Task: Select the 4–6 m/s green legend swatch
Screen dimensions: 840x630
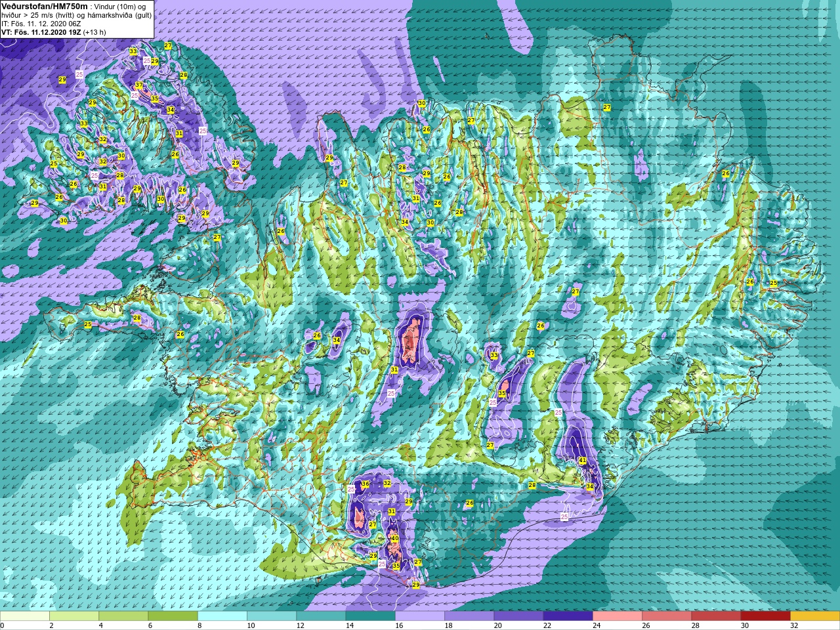Action: point(123,616)
